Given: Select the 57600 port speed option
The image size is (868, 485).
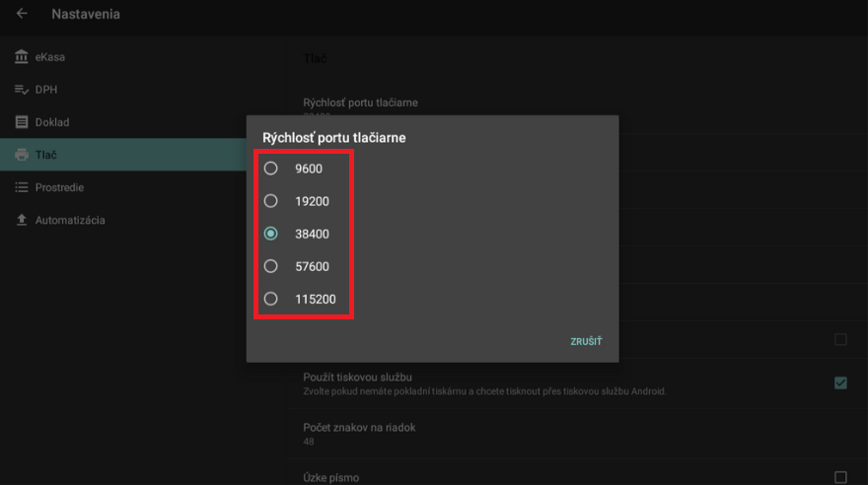Looking at the screenshot, I should point(271,266).
